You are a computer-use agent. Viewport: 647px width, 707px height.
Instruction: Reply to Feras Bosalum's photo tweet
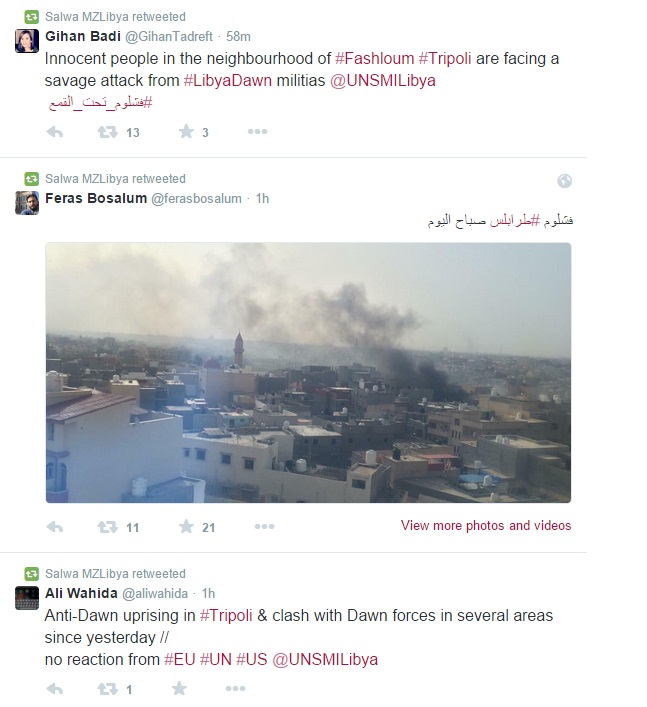[x=55, y=527]
